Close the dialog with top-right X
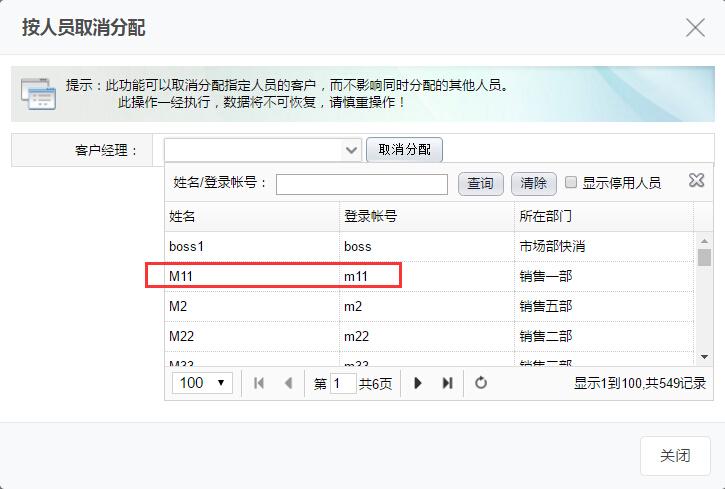725x489 pixels. [695, 27]
